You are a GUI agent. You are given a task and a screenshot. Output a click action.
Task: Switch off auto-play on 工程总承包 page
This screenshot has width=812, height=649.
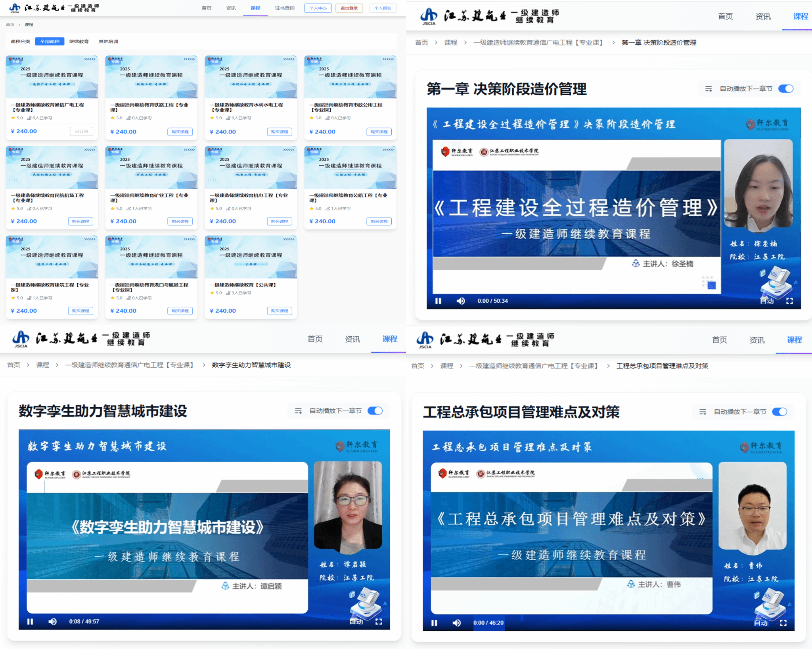pos(779,412)
